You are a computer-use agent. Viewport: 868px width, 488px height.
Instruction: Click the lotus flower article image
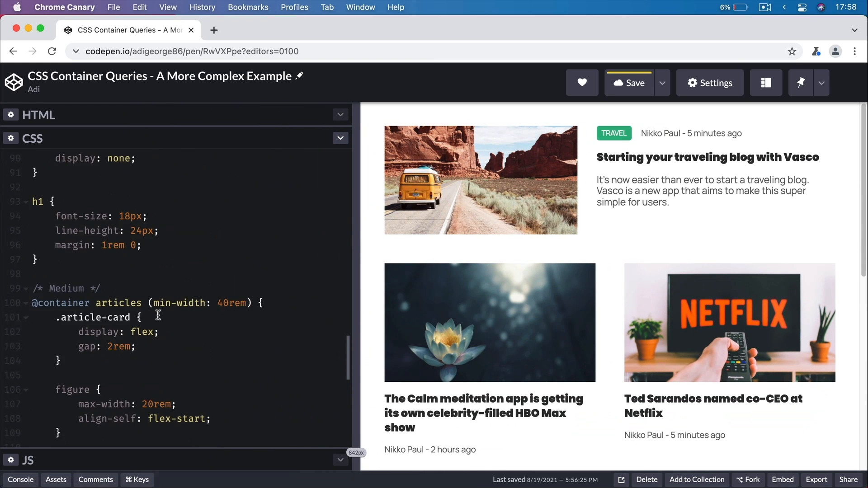490,323
